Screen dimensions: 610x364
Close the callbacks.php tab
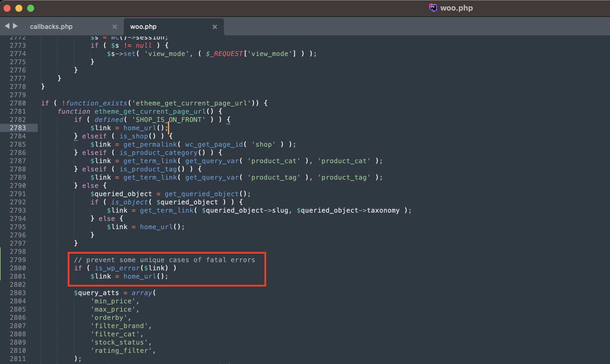(115, 27)
